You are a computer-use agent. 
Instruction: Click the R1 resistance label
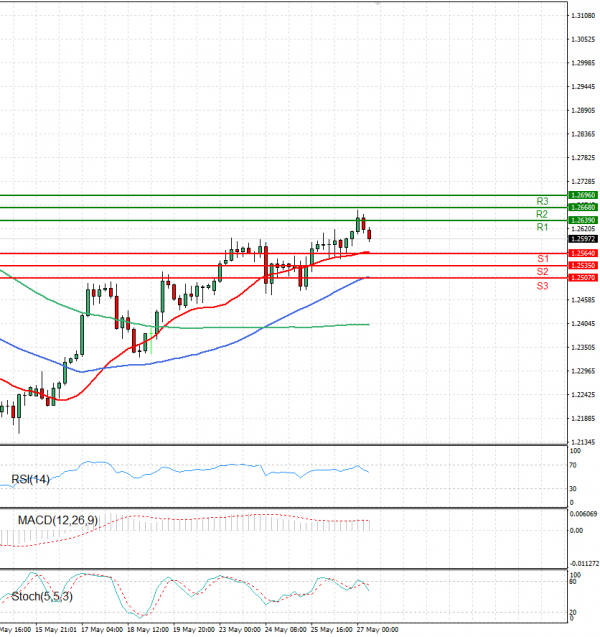click(x=542, y=227)
